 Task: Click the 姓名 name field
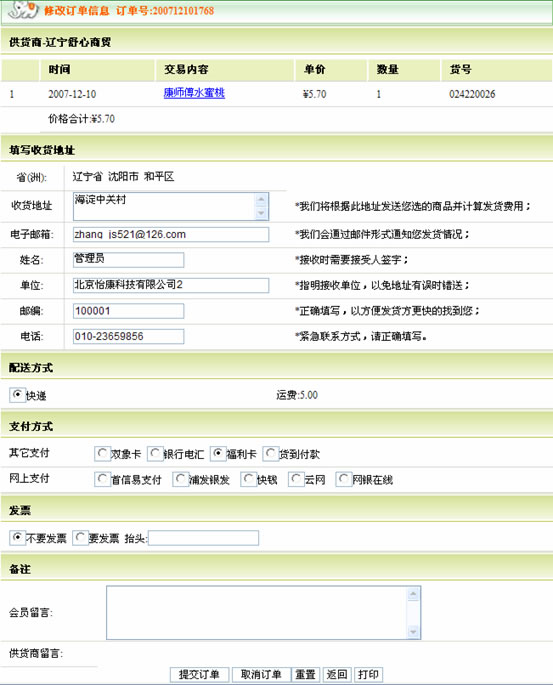pyautogui.click(x=128, y=260)
